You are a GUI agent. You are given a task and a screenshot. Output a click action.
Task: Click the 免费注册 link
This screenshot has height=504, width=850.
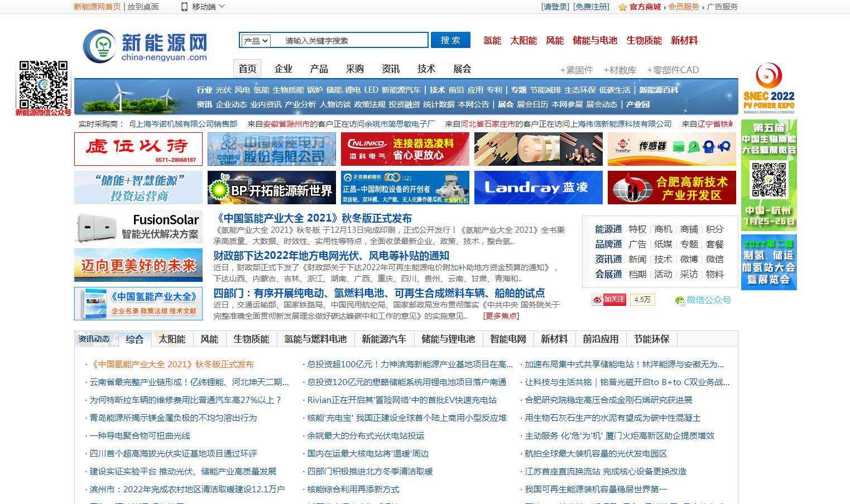(592, 7)
